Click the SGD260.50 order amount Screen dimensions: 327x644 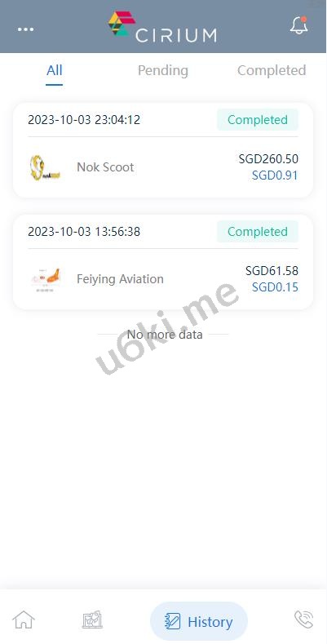point(268,159)
